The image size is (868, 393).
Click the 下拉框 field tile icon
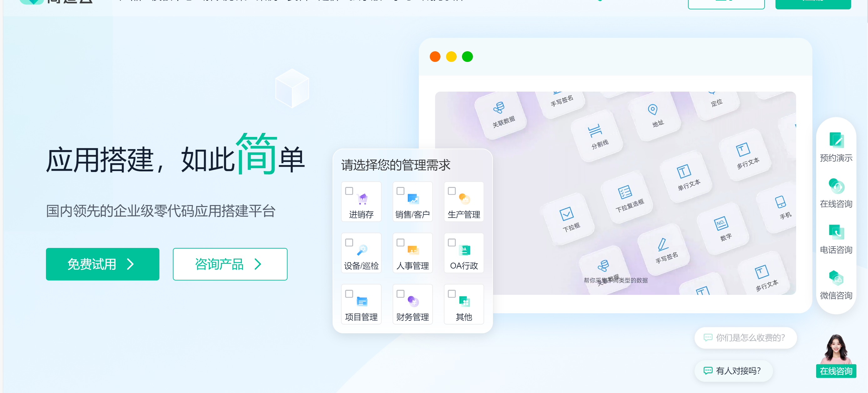566,214
